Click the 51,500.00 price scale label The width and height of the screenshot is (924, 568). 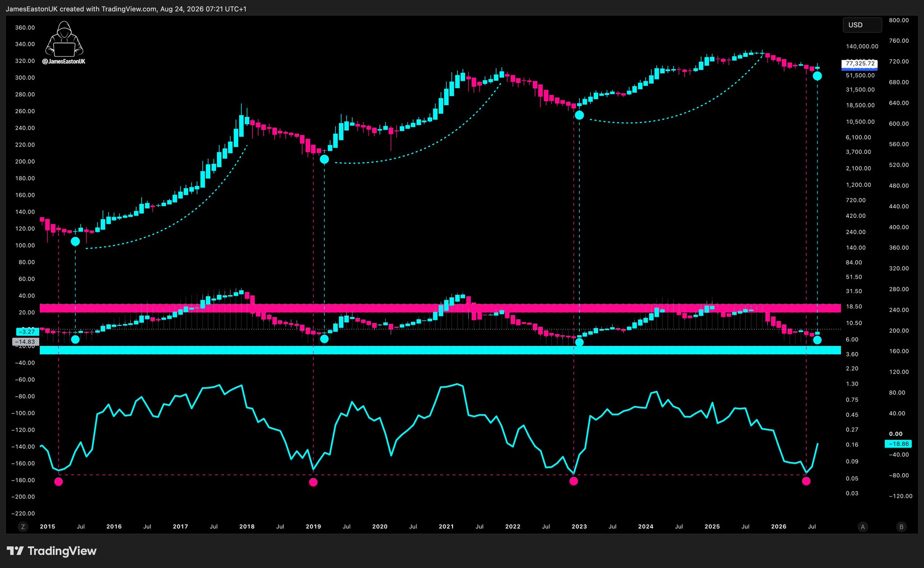point(860,75)
